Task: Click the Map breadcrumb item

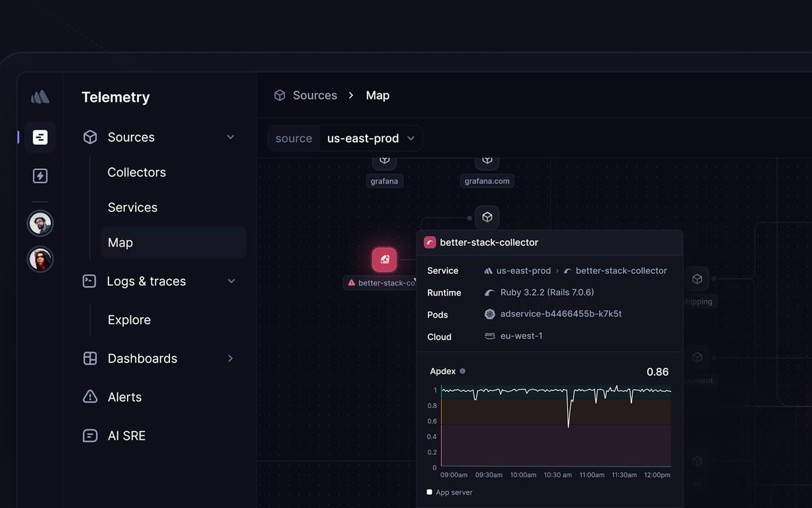Action: pos(378,95)
